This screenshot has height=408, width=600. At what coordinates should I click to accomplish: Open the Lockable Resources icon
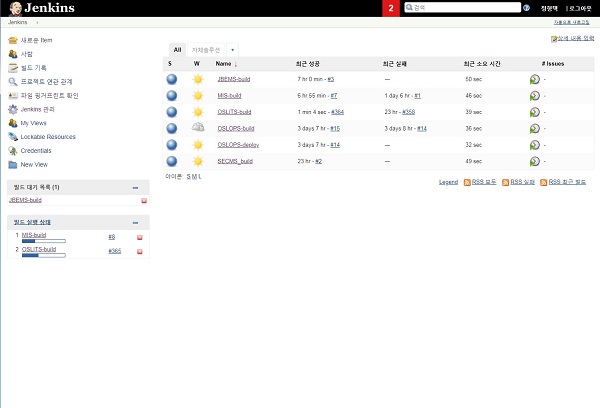point(13,137)
